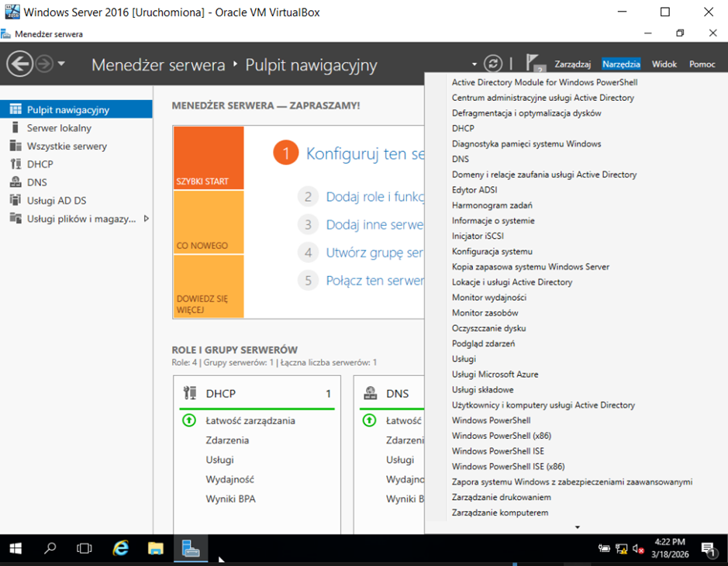Click green status icon in DHCP tile
The image size is (728, 566).
point(188,421)
